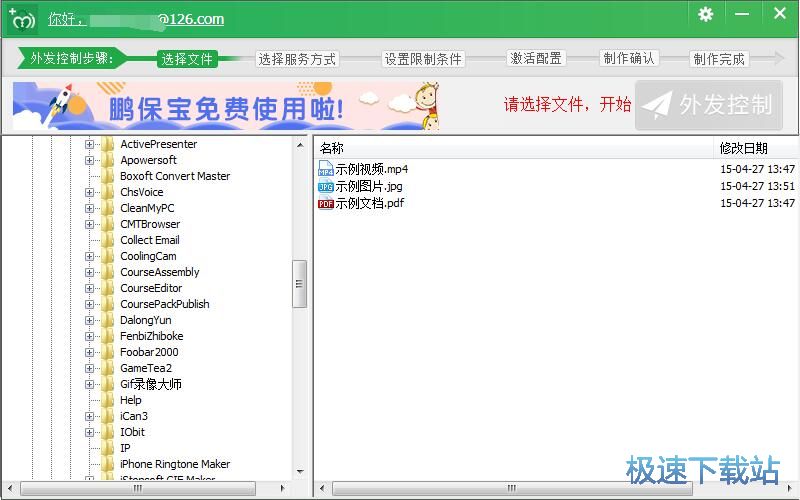
Task: Click the Help folder icon
Action: pyautogui.click(x=107, y=400)
